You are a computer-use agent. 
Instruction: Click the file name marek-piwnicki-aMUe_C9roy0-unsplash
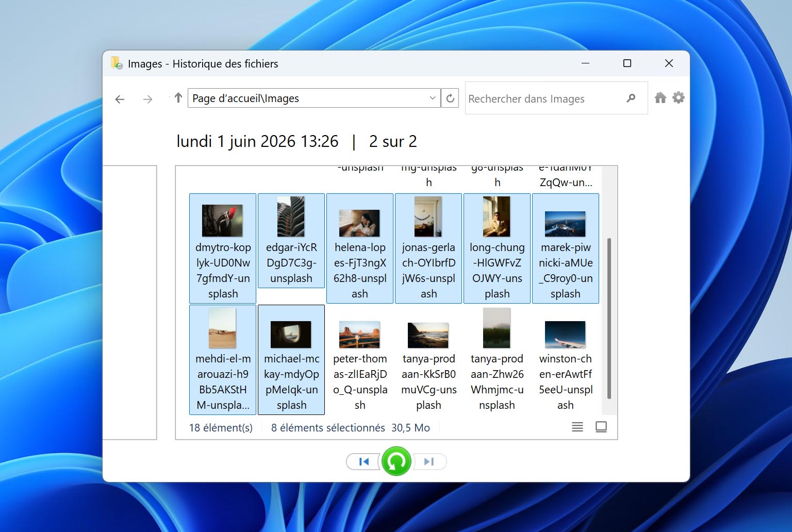566,271
